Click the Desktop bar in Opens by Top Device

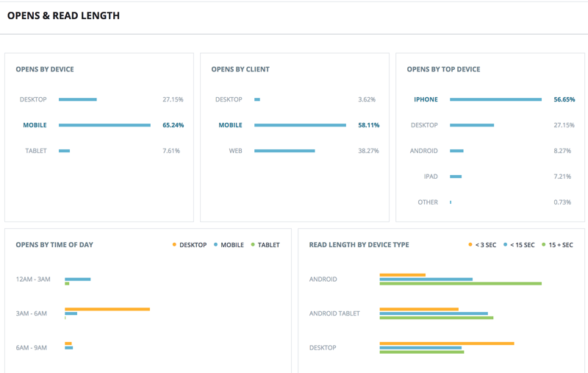coord(472,125)
